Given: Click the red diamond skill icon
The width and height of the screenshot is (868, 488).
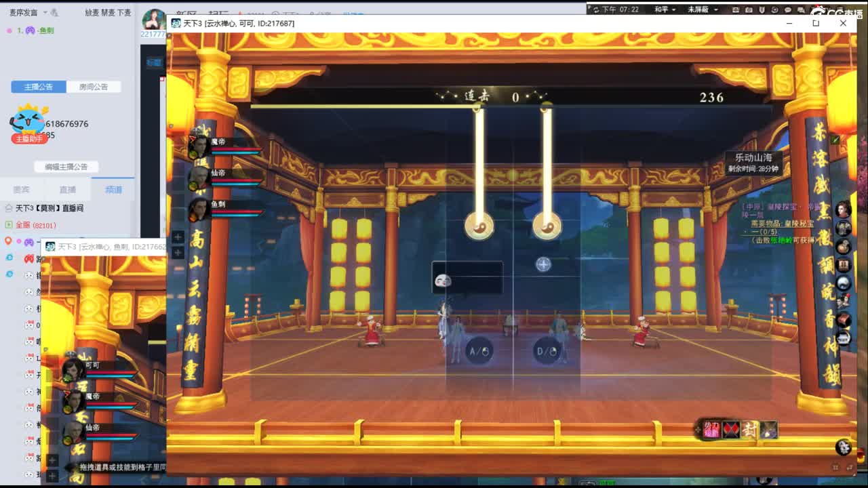Looking at the screenshot, I should 730,430.
